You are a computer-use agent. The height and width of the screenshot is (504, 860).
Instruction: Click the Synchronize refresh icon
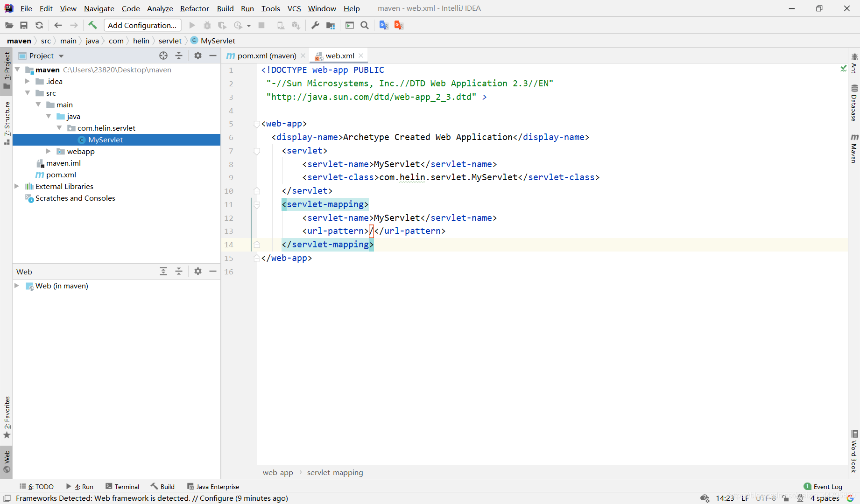39,25
